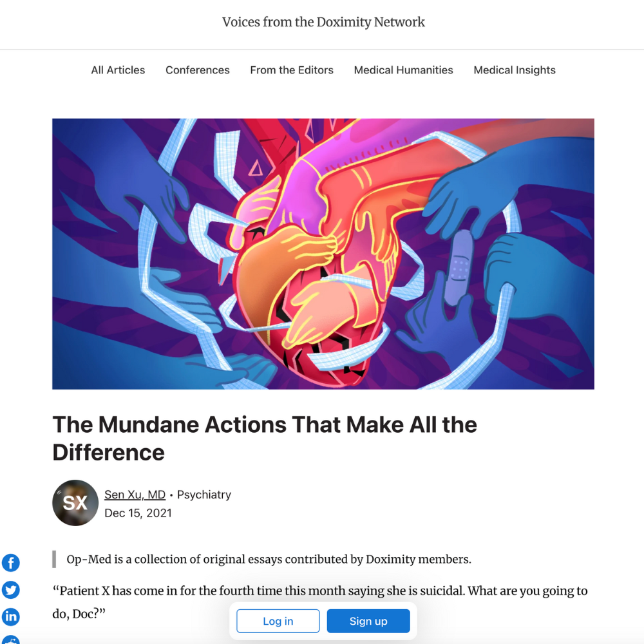Viewport: 644px width, 644px height.
Task: Select From the Editors menu item
Action: (x=292, y=70)
